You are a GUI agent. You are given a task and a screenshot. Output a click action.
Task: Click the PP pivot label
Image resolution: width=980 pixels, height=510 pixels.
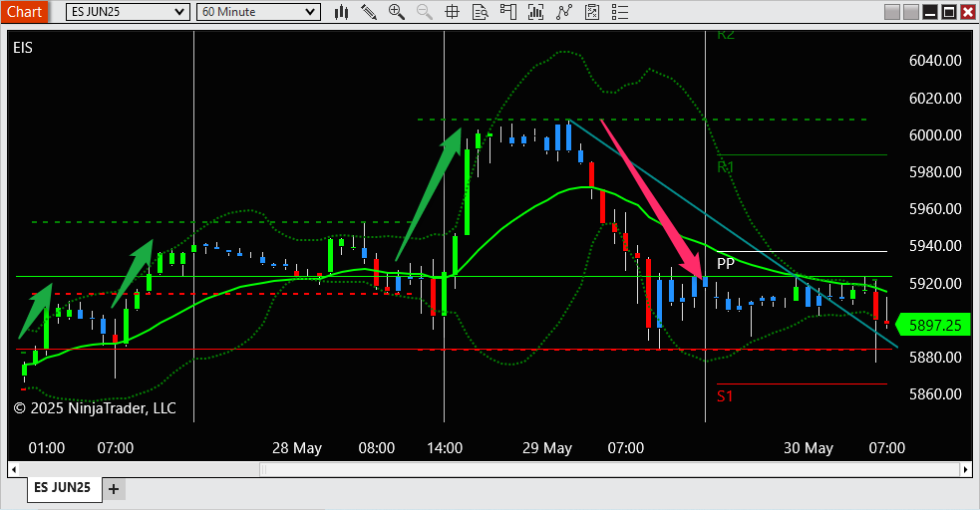726,263
